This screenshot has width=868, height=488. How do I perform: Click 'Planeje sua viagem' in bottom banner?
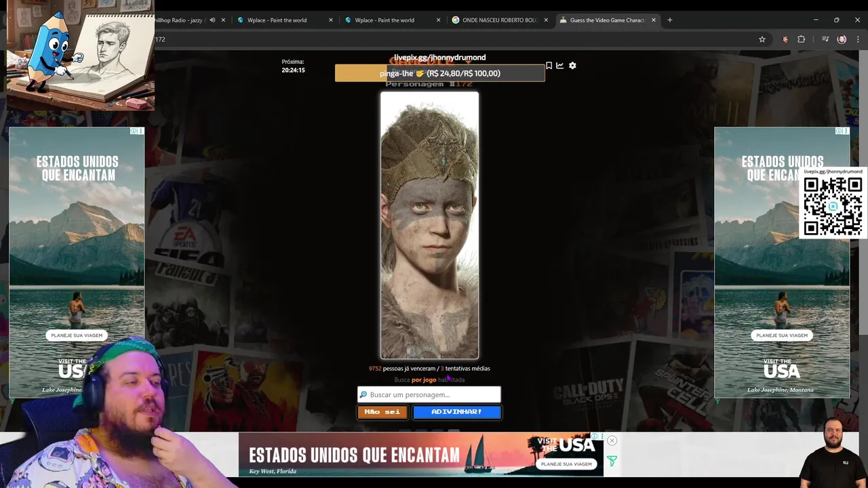(x=566, y=464)
